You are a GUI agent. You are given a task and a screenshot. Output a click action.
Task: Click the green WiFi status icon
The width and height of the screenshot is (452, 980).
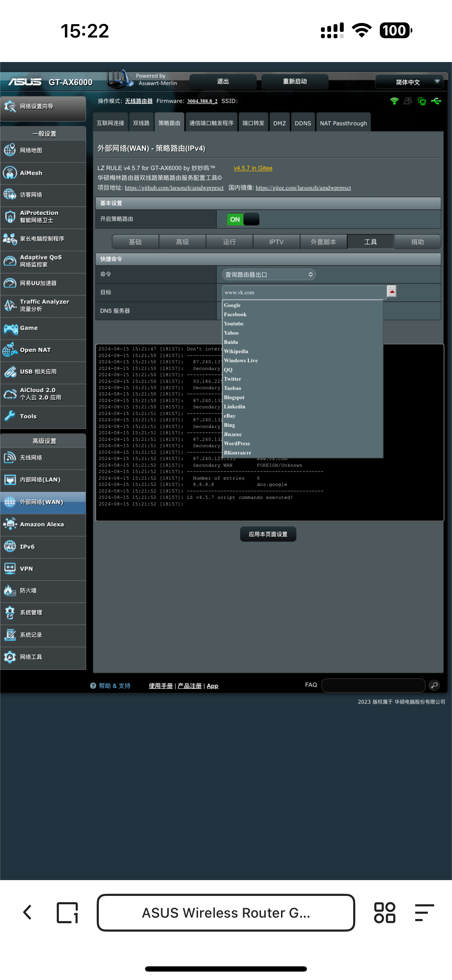coord(394,101)
